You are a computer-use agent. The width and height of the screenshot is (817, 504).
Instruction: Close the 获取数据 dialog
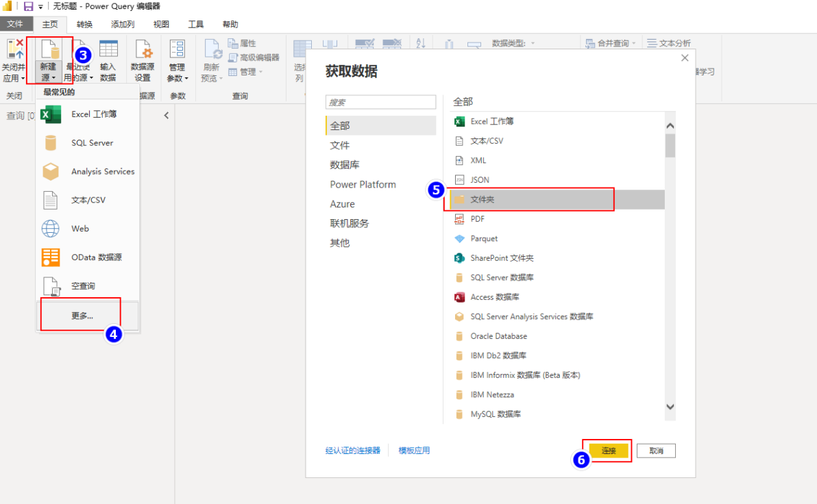pyautogui.click(x=685, y=58)
